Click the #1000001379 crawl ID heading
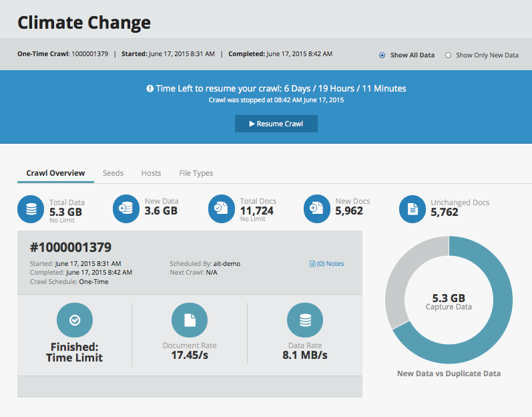The width and height of the screenshot is (532, 417). (x=71, y=247)
